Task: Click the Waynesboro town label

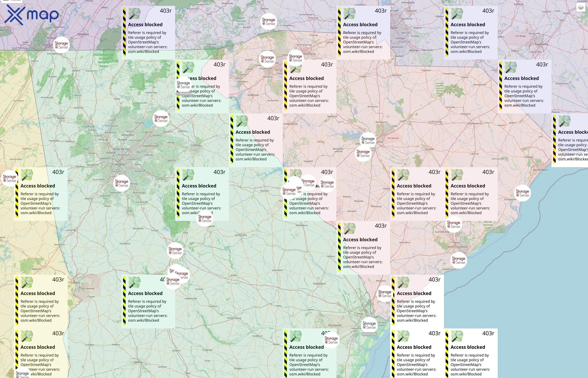Action: click(x=302, y=225)
